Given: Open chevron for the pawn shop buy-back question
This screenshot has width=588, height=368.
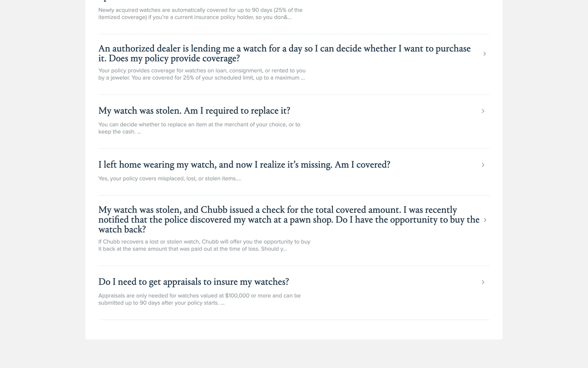Looking at the screenshot, I should (485, 220).
